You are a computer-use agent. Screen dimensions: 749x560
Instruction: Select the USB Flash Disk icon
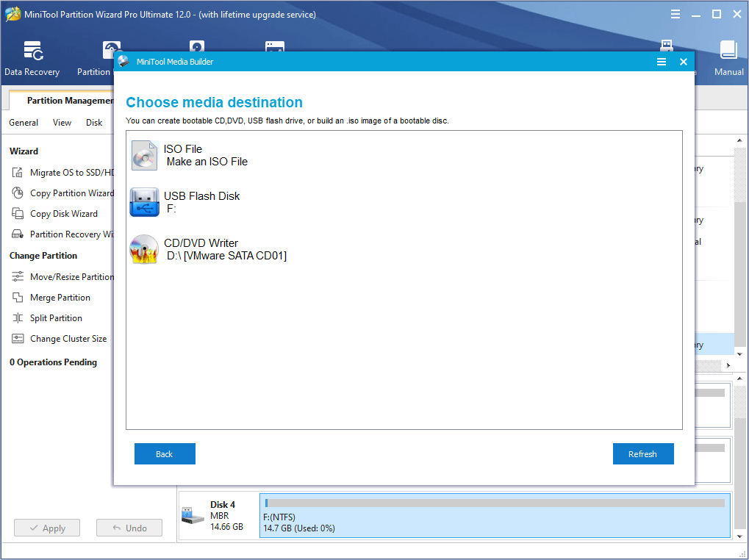[144, 202]
